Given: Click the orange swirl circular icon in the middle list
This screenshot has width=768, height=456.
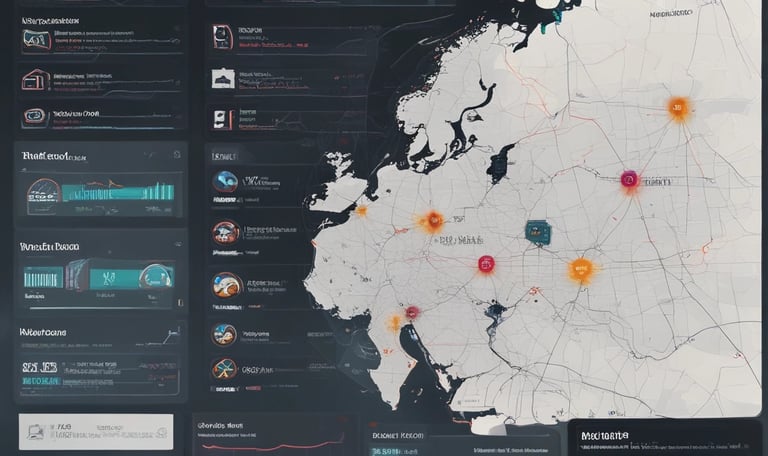Looking at the screenshot, I should (x=227, y=286).
